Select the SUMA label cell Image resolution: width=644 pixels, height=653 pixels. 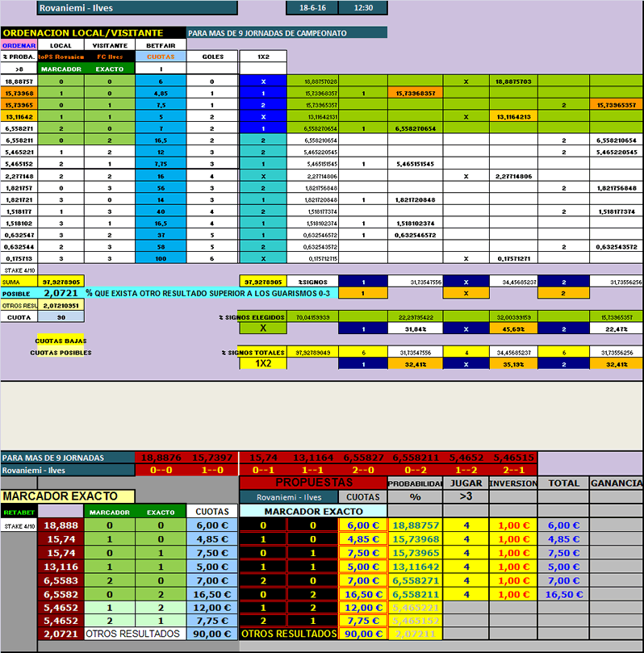[19, 282]
